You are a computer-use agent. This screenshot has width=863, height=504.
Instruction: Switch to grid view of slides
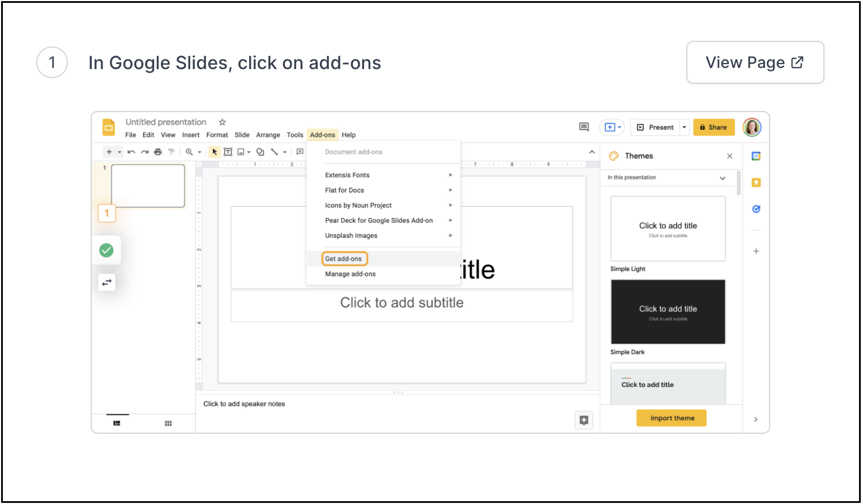click(x=168, y=423)
